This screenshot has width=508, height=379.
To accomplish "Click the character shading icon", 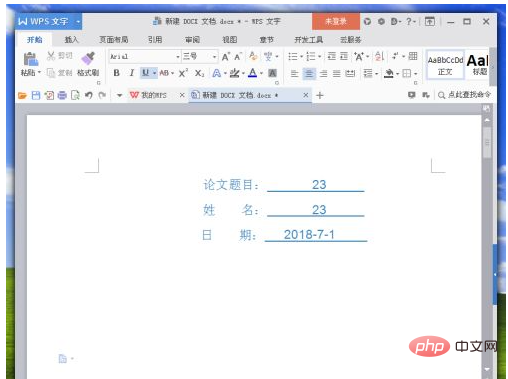I will 272,73.
